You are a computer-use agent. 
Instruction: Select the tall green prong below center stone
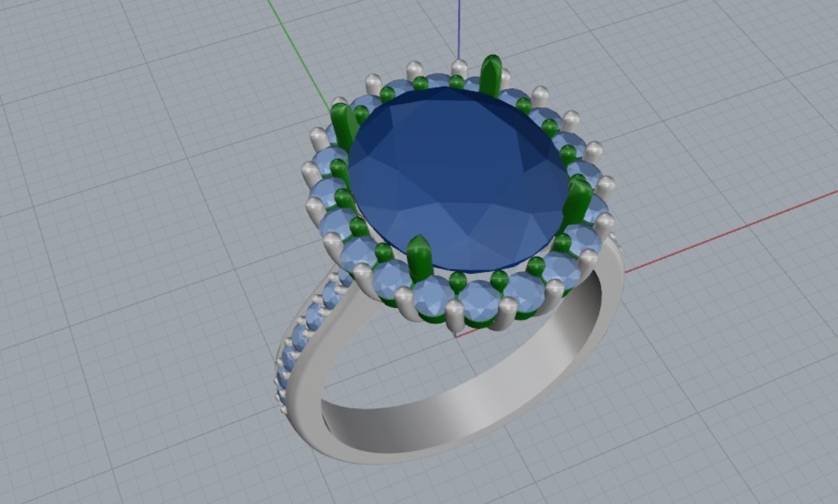pos(419,259)
